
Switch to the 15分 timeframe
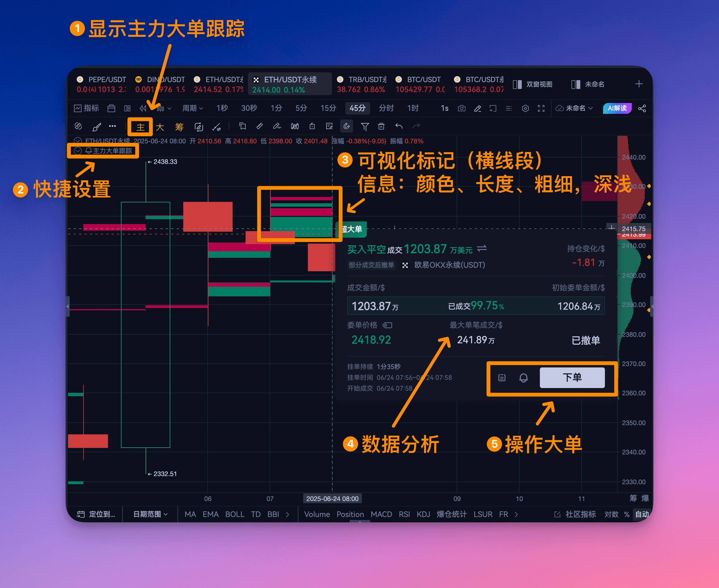(x=328, y=108)
